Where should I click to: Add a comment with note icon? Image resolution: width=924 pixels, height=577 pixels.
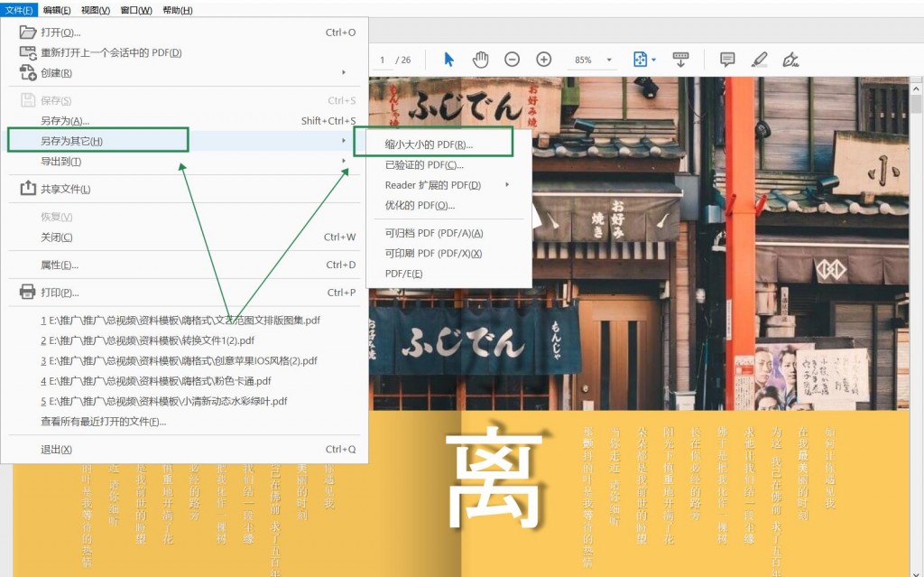pyautogui.click(x=727, y=60)
